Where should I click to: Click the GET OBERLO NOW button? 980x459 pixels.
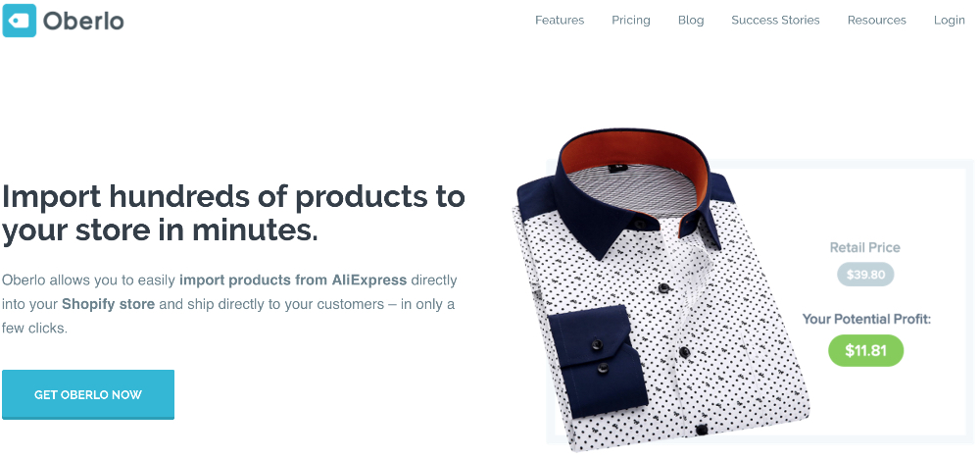click(88, 394)
